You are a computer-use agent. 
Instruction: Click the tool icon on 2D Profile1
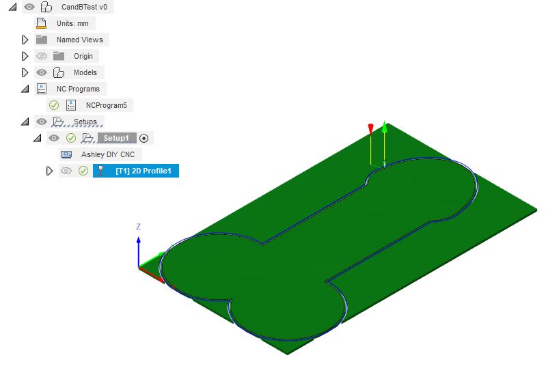[100, 171]
